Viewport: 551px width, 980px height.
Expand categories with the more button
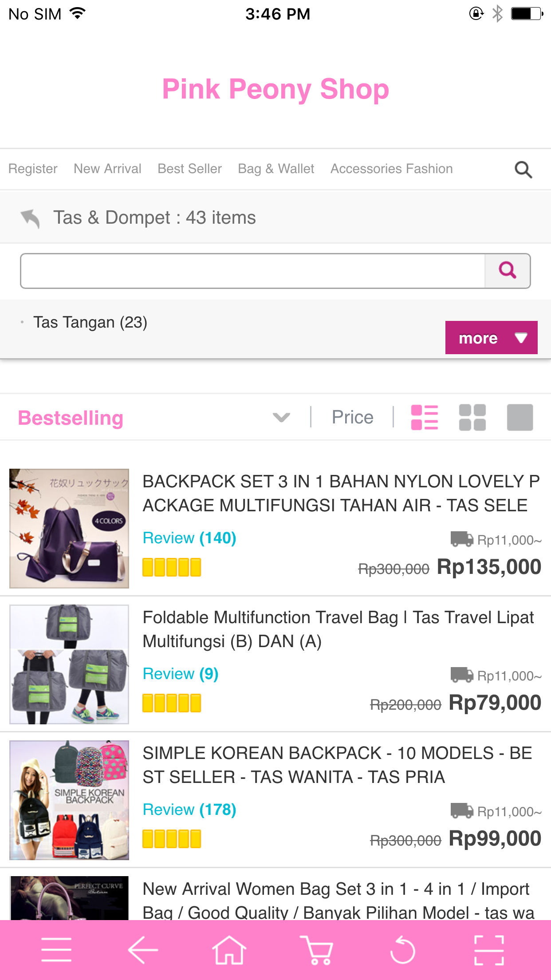coord(491,338)
